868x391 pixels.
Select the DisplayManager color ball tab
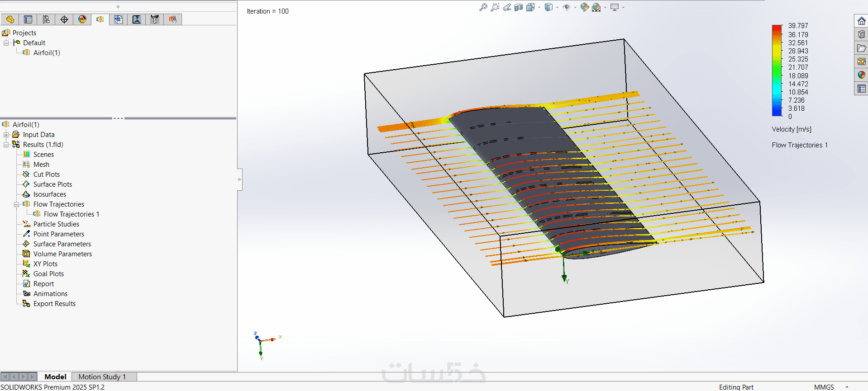82,19
